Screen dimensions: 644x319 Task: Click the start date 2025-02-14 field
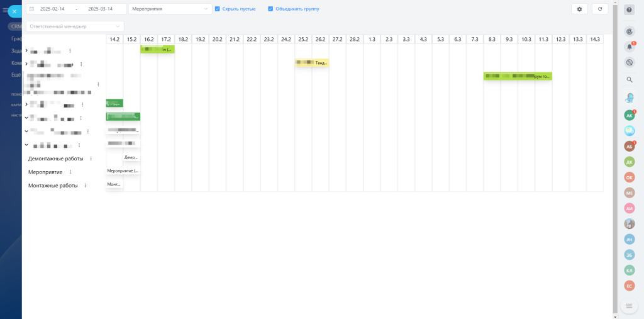pos(52,9)
